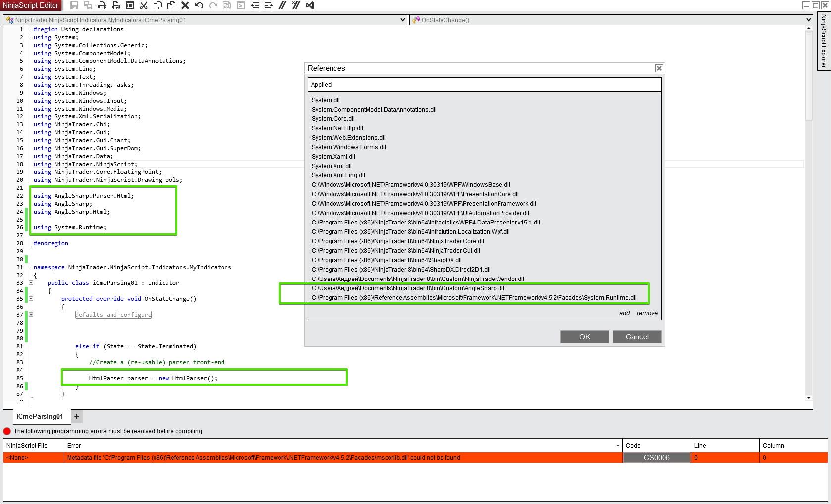
Task: Redo the last undone edit
Action: 213,5
